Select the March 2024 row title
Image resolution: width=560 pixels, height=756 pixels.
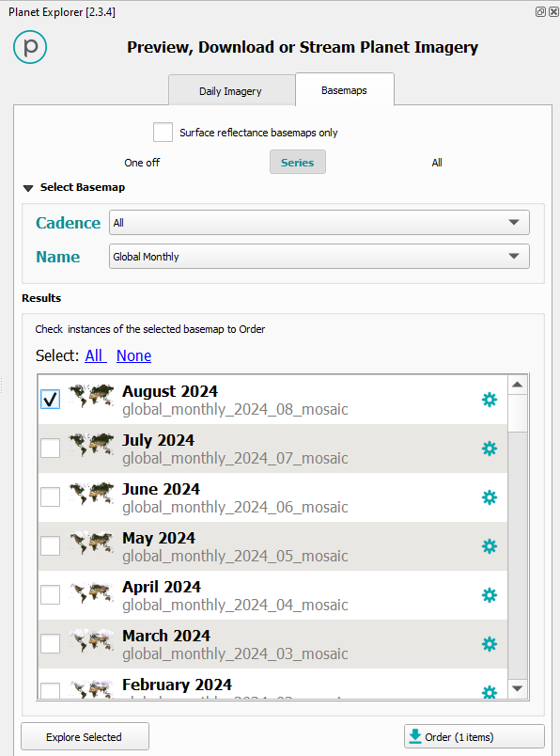166,636
